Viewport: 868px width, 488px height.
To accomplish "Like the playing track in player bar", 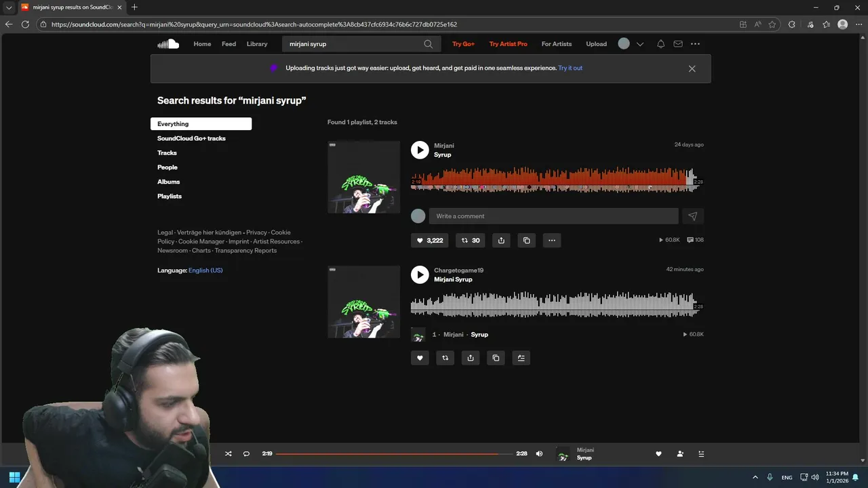I will coord(658,454).
